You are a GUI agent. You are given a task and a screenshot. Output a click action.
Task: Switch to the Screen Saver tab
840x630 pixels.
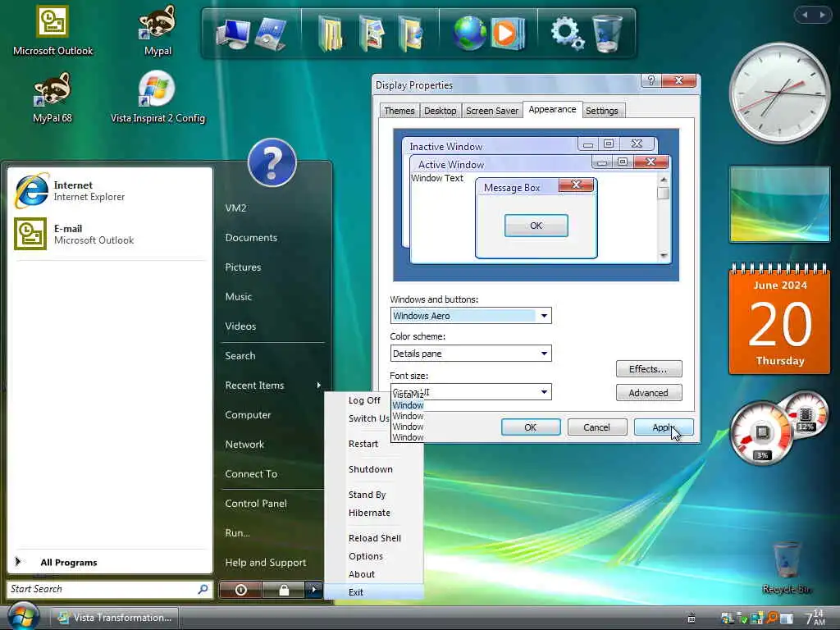[x=492, y=111]
